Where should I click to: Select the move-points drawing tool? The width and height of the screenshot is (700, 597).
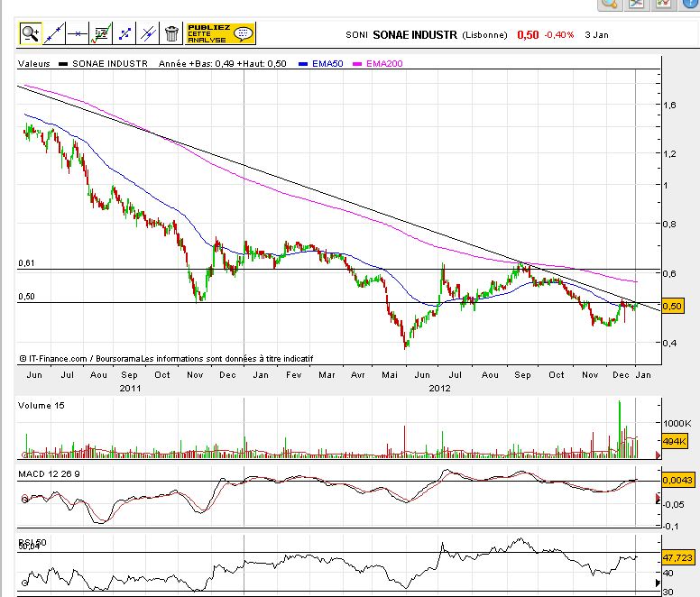pos(124,34)
